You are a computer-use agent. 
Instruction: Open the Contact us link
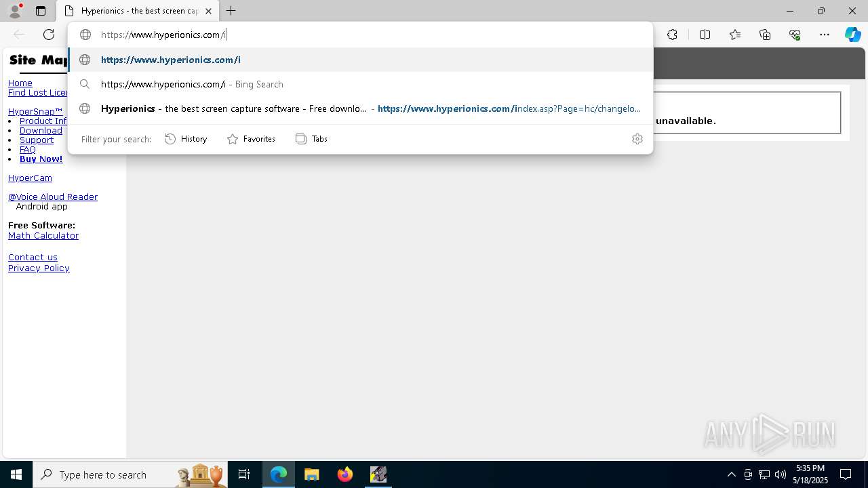pos(33,257)
